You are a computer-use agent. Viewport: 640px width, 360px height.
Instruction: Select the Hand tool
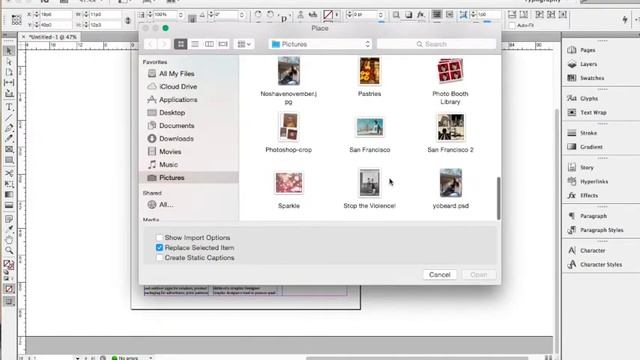tap(9, 240)
